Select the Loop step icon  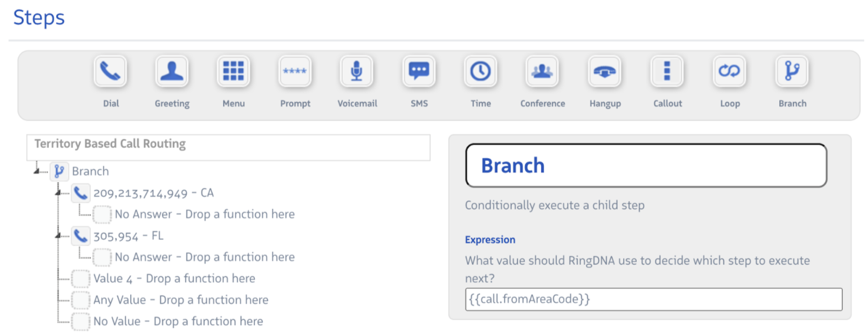point(730,72)
